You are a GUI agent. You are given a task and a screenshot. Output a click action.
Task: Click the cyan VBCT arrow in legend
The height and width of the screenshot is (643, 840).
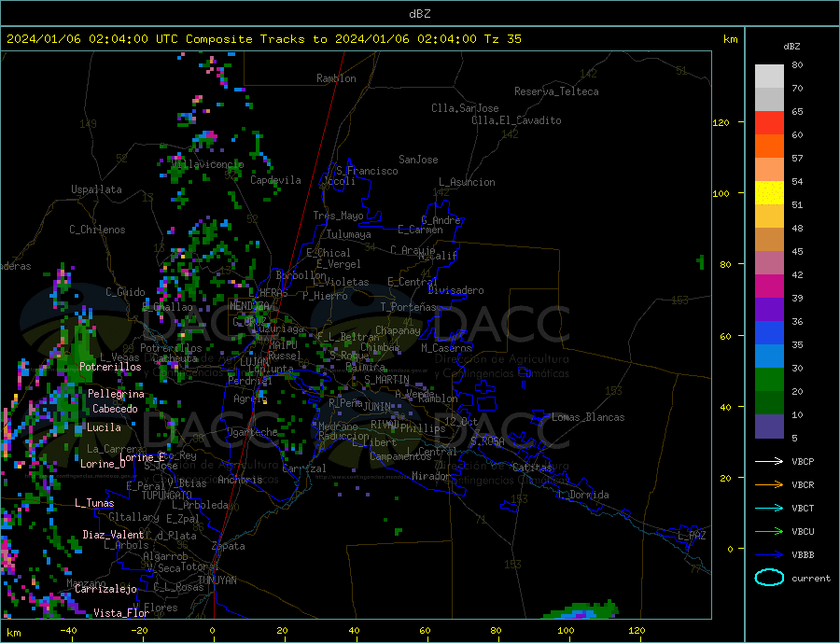click(x=769, y=508)
